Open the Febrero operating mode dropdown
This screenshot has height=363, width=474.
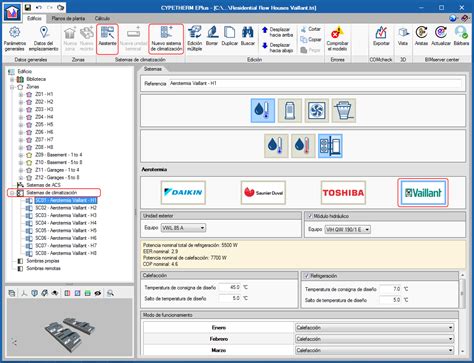pos(374,339)
